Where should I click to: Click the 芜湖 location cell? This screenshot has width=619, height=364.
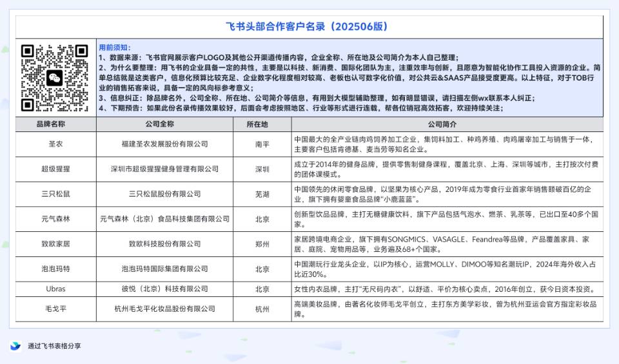tap(262, 194)
